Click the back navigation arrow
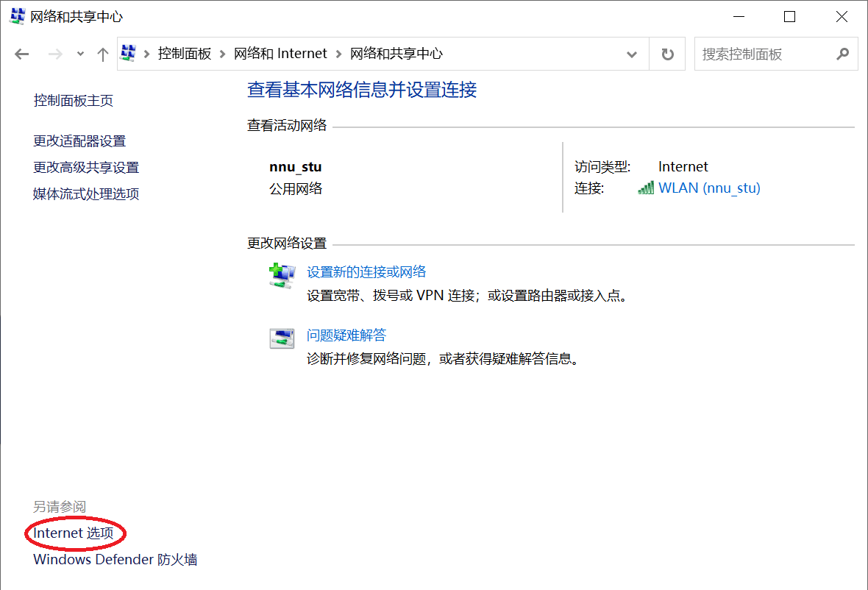This screenshot has width=868, height=590. pos(22,54)
